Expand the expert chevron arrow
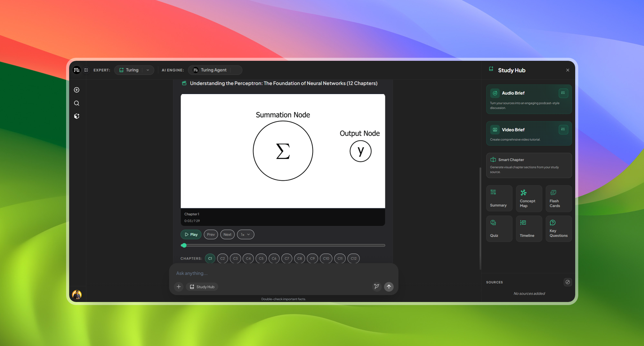 coord(148,70)
